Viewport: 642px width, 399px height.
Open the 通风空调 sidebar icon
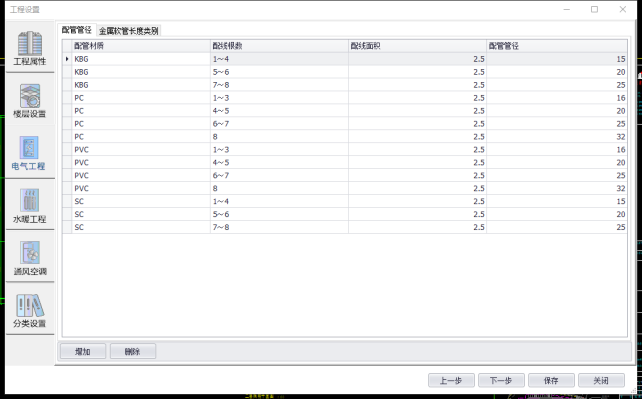[30, 257]
